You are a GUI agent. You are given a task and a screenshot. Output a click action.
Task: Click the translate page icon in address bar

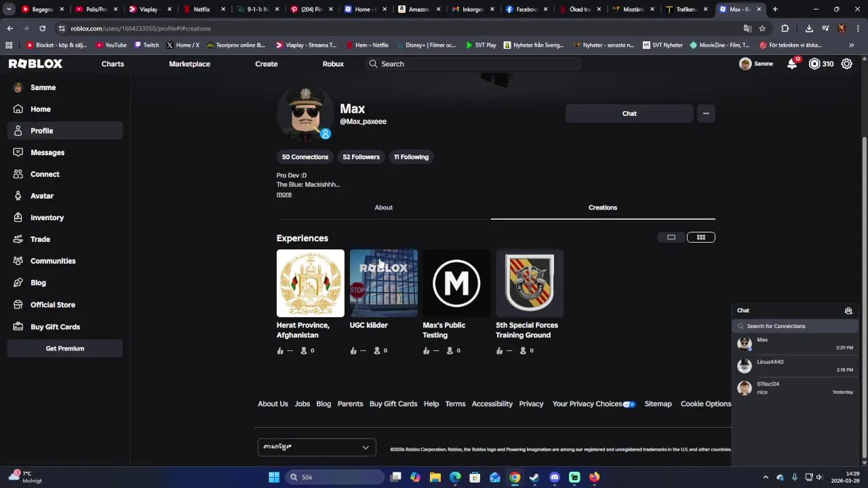click(747, 28)
